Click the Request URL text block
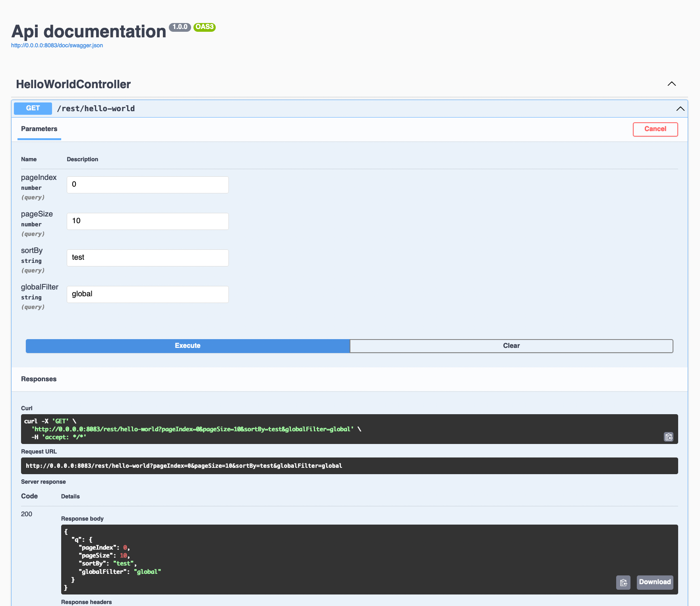 (350, 466)
